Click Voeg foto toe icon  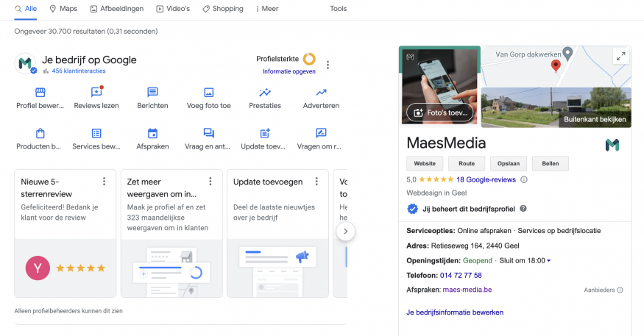208,93
